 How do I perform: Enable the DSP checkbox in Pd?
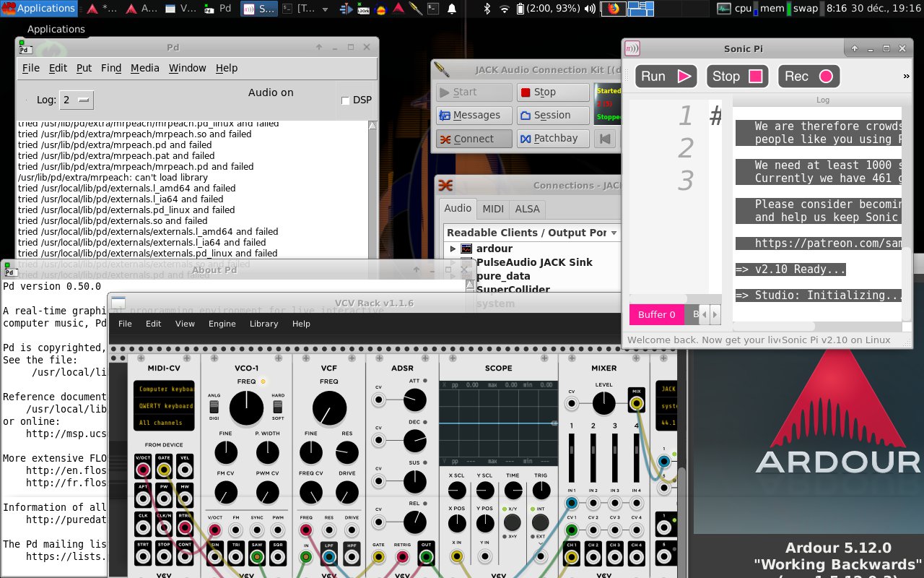(345, 100)
